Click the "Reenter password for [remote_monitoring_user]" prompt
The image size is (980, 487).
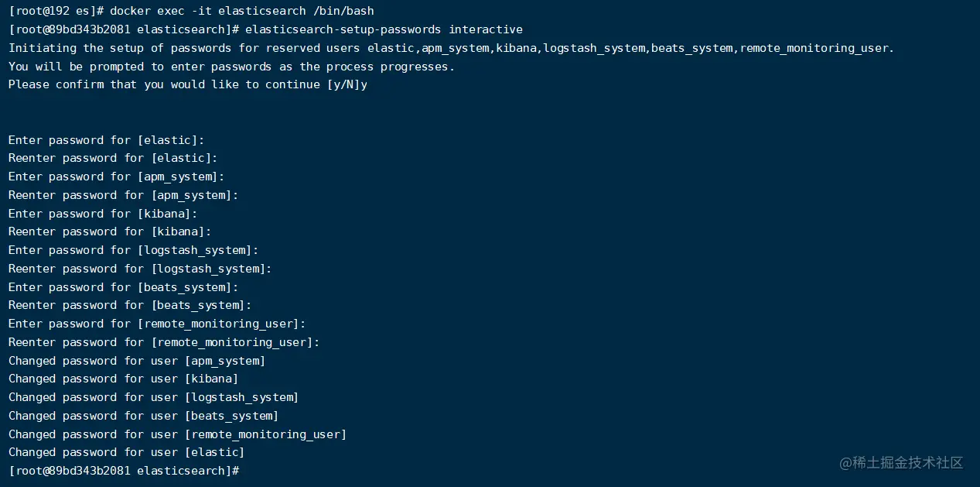[164, 342]
